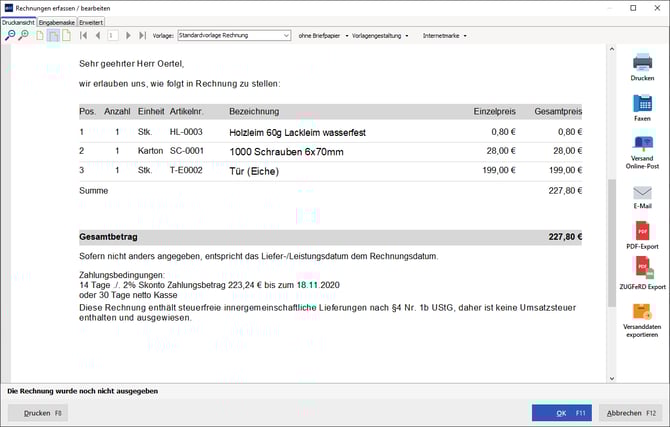Switch to the Erweitert tab
The image size is (670, 427).
pos(91,22)
